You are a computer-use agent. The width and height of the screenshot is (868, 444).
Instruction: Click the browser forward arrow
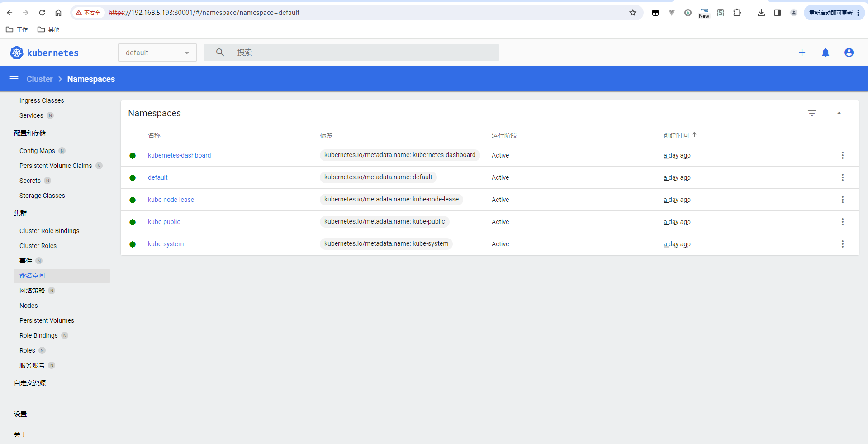pos(26,13)
